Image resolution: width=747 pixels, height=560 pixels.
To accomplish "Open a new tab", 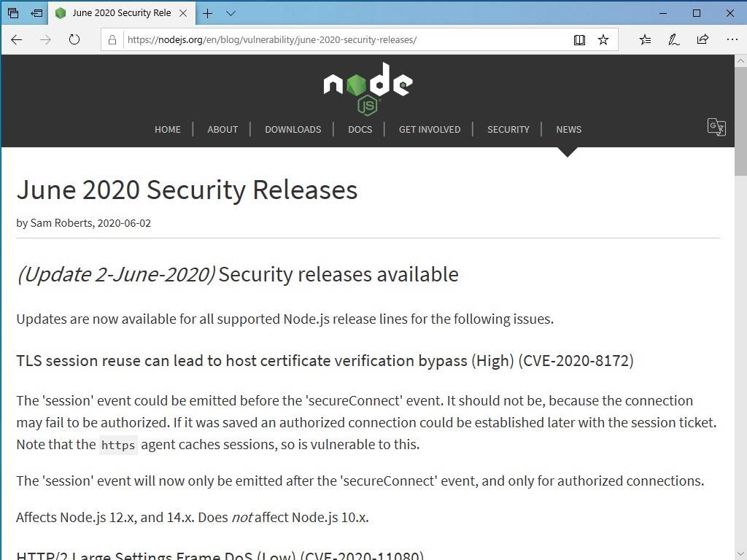I will coord(208,13).
